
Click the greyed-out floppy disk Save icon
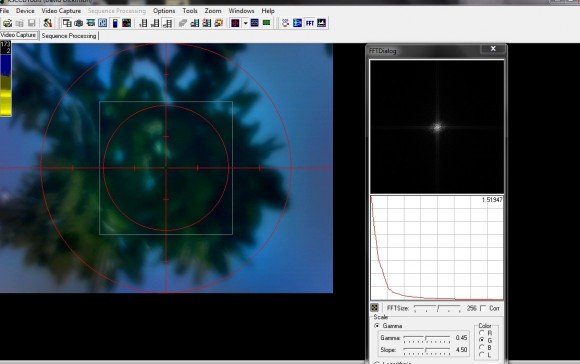point(32,23)
